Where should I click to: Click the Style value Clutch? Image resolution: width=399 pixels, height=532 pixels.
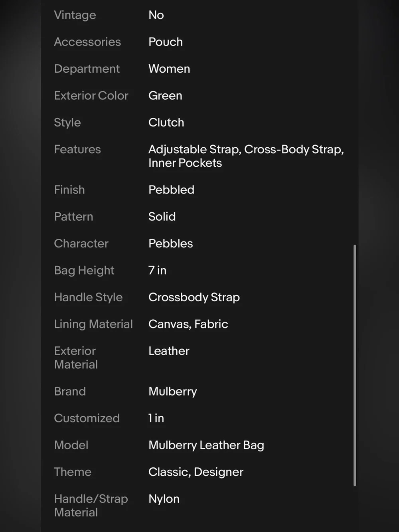(x=166, y=123)
